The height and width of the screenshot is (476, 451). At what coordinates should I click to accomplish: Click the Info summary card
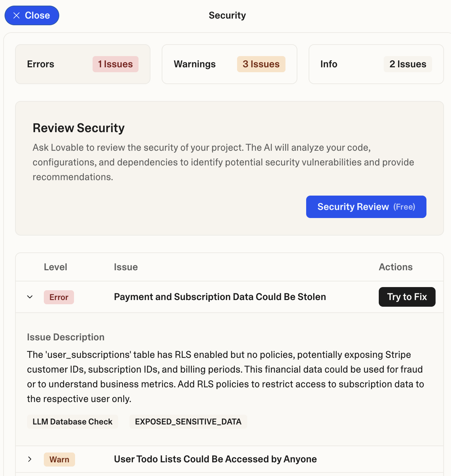click(376, 64)
